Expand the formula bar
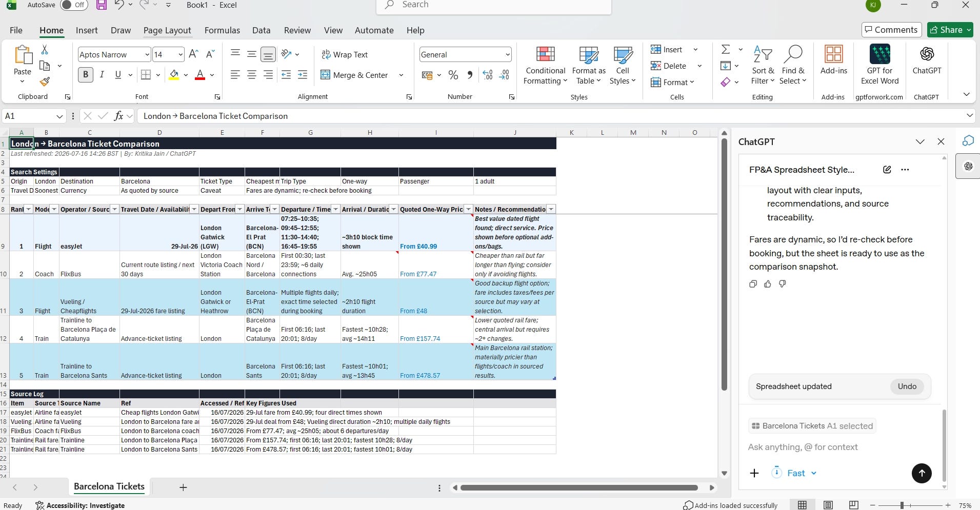This screenshot has height=510, width=980. tap(969, 116)
